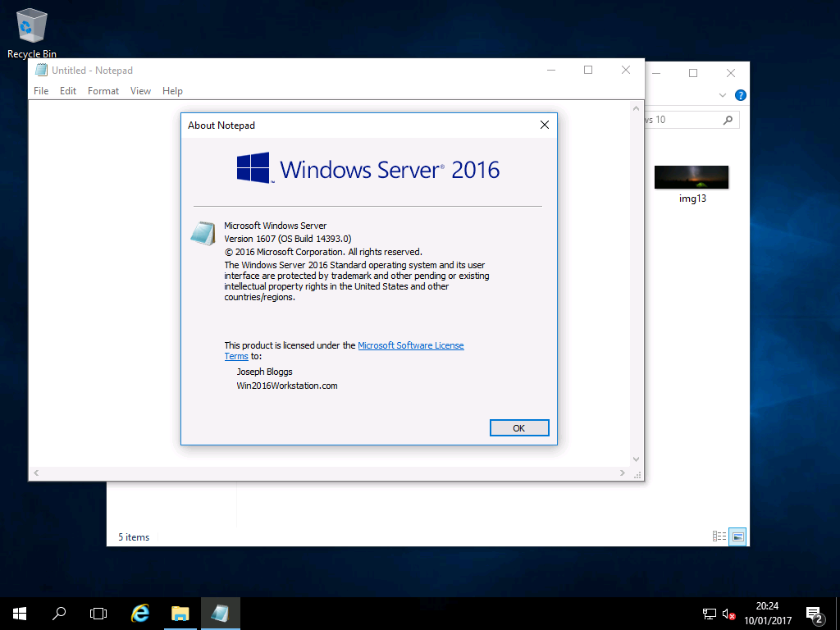Click the Windows Server 2016 logo
The image size is (840, 630).
coord(368,169)
